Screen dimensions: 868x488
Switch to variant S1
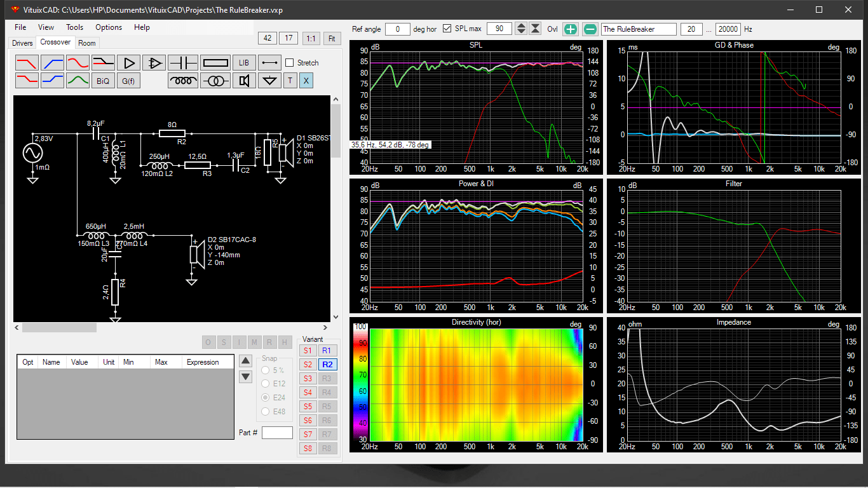coord(308,350)
